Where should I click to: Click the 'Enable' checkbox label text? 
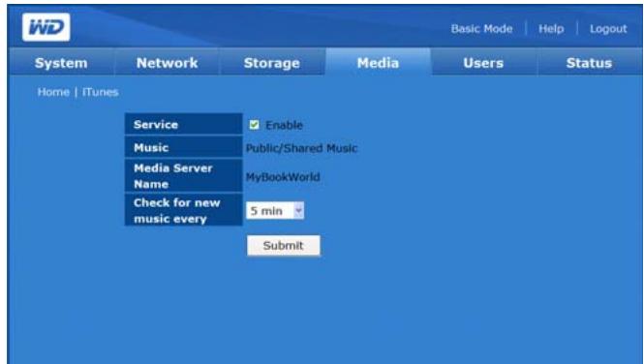click(x=284, y=125)
